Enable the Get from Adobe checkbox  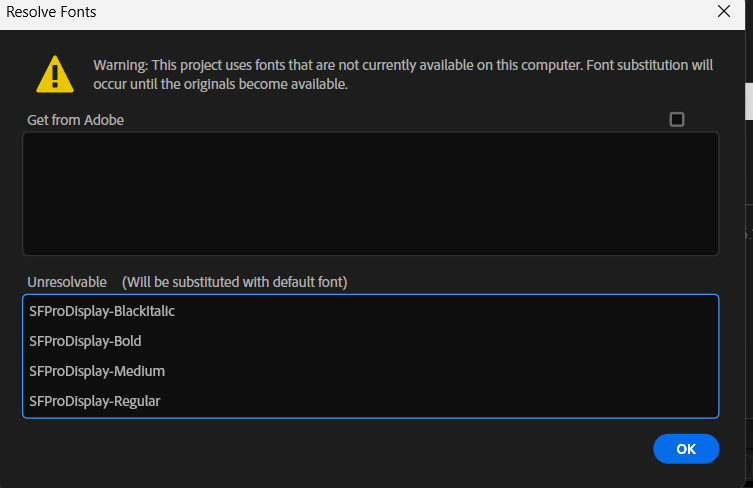tap(677, 119)
